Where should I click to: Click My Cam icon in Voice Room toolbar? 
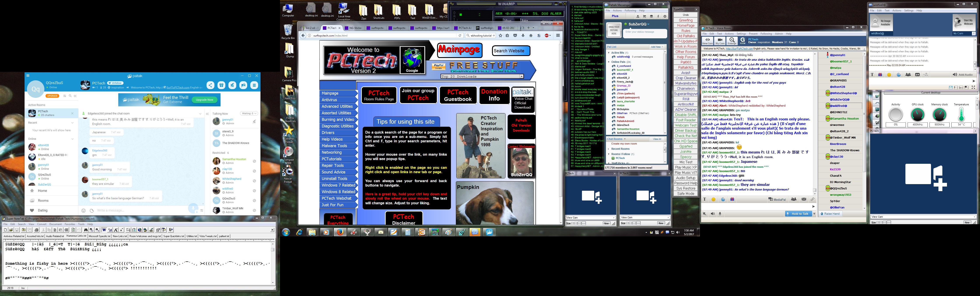(720, 41)
